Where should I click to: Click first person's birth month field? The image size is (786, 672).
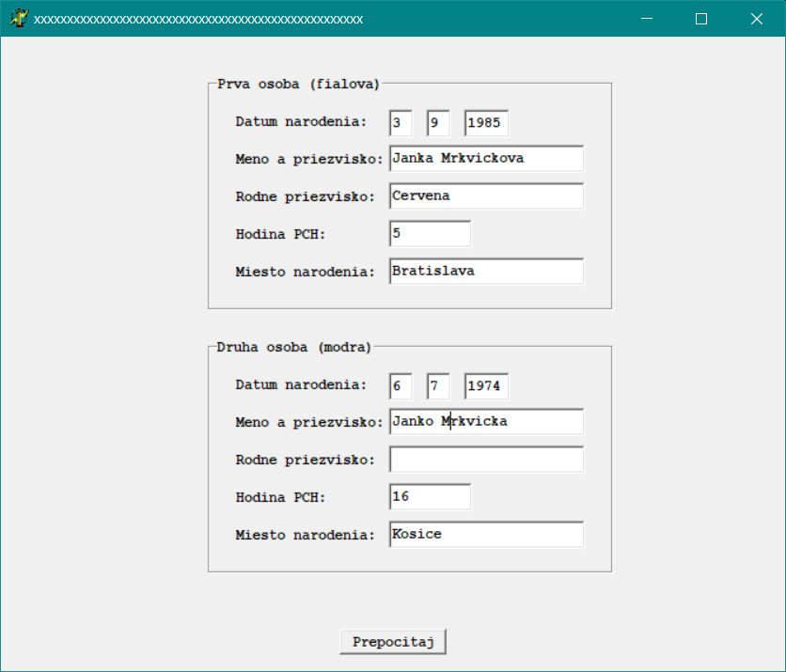[438, 123]
